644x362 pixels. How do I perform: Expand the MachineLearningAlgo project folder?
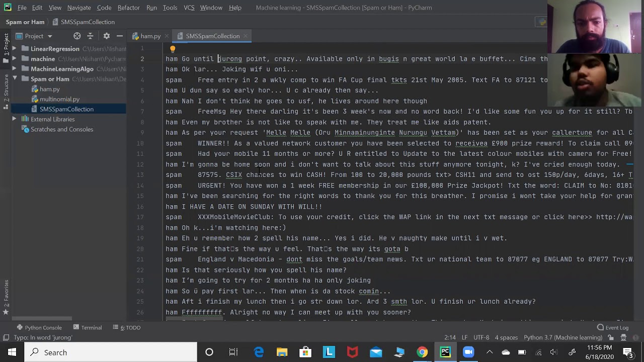click(x=14, y=69)
